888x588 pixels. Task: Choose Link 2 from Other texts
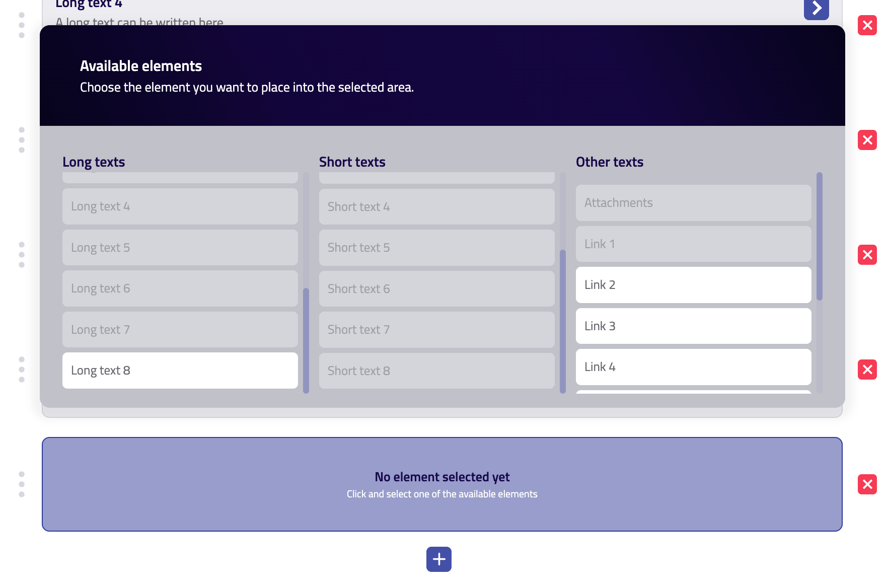click(x=693, y=285)
